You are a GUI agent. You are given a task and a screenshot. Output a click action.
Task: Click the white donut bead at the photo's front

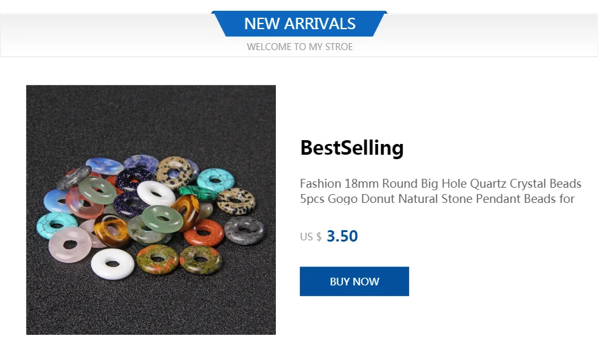click(x=112, y=264)
